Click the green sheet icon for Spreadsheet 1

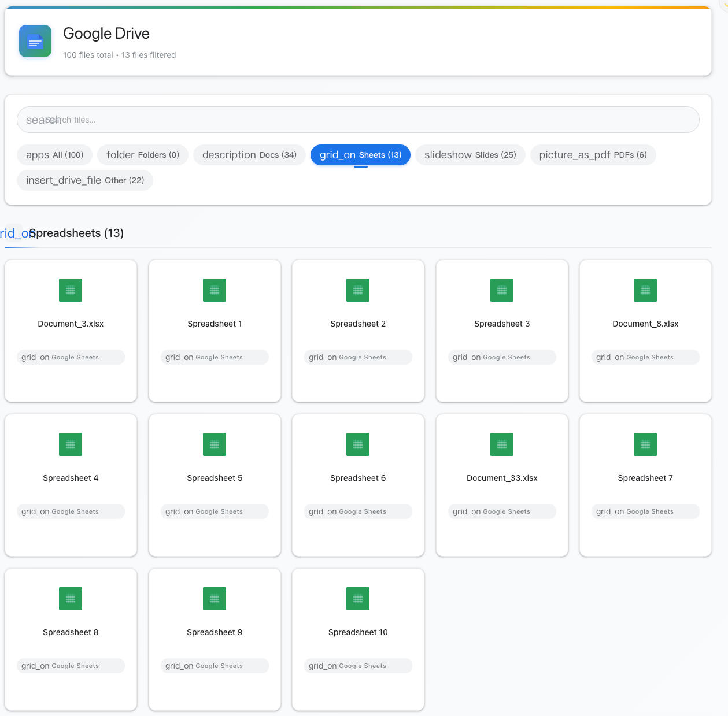tap(215, 290)
